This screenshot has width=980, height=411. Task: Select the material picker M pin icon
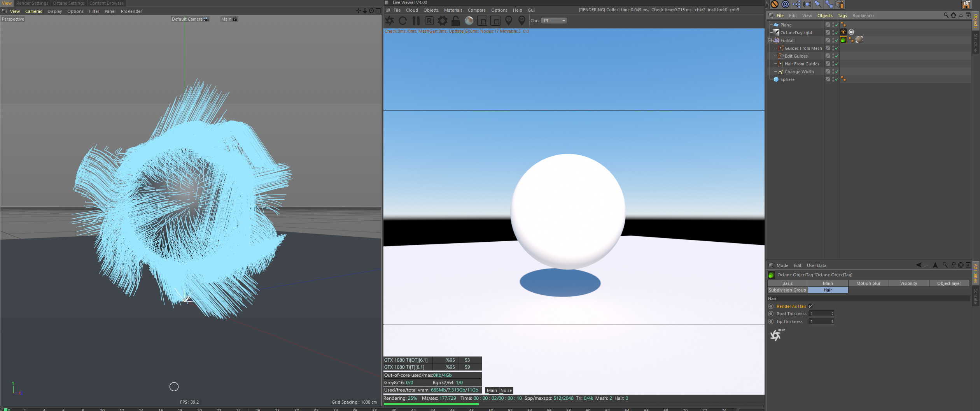[x=521, y=20]
